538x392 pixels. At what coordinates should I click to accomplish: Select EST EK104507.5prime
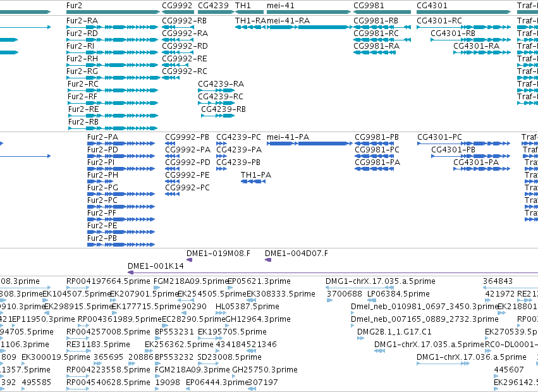(x=76, y=294)
